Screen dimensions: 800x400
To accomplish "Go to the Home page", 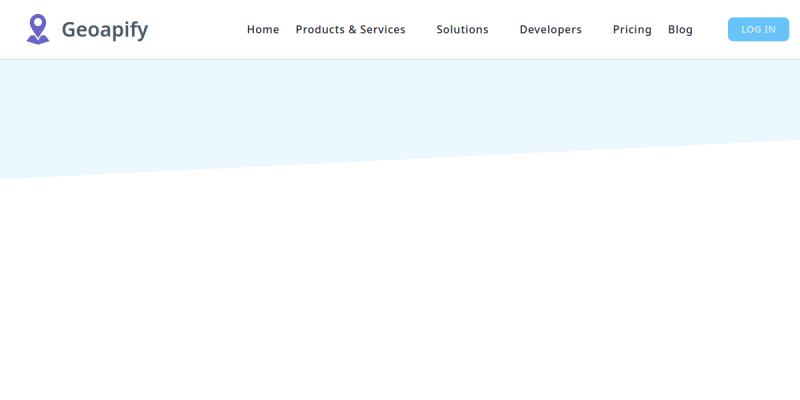I will coord(263,30).
